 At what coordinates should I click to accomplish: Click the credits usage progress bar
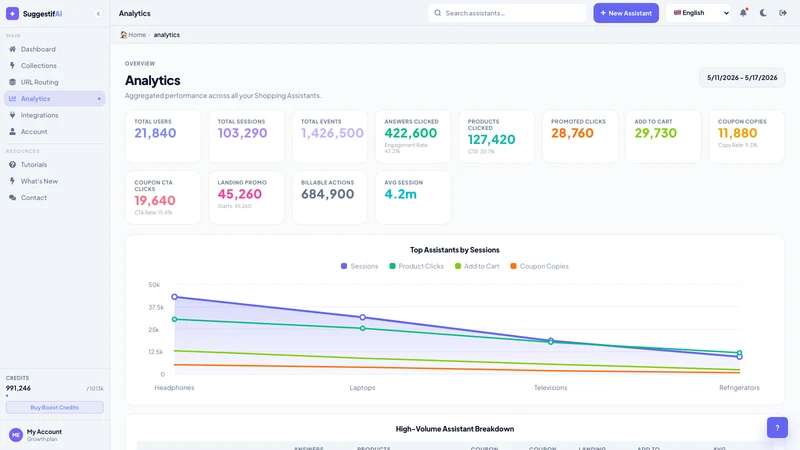coord(55,396)
